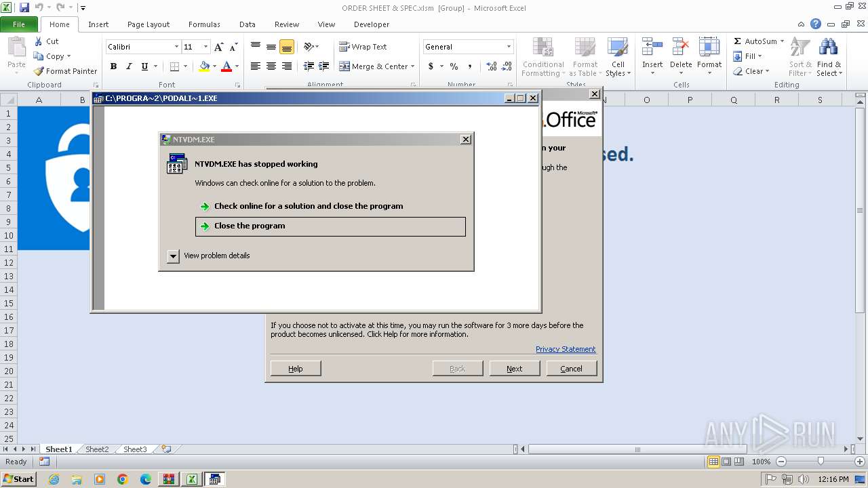
Task: Click Percent Style icon
Action: pyautogui.click(x=454, y=66)
